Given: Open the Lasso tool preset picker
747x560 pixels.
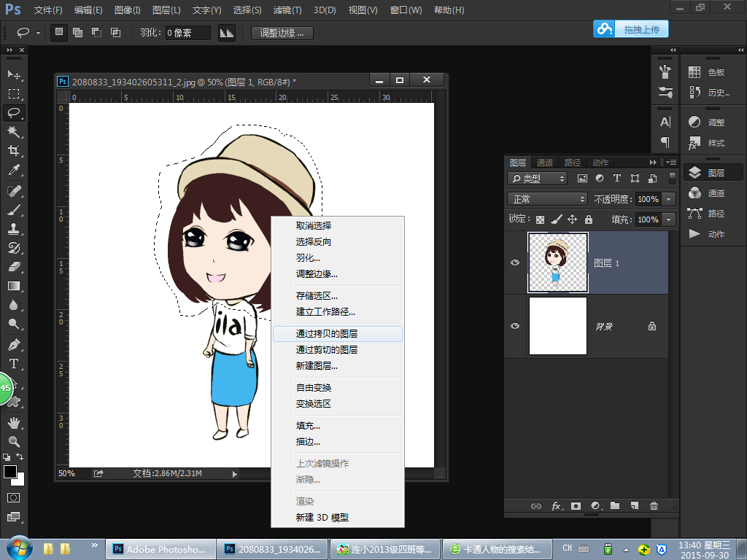Looking at the screenshot, I should [38, 33].
